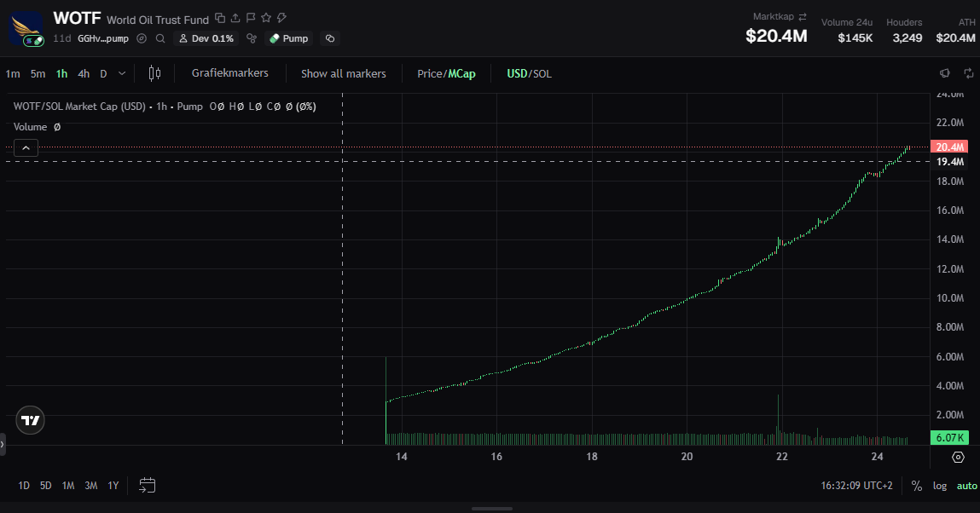Set chart range to 1D
The width and height of the screenshot is (980, 513).
coord(24,486)
